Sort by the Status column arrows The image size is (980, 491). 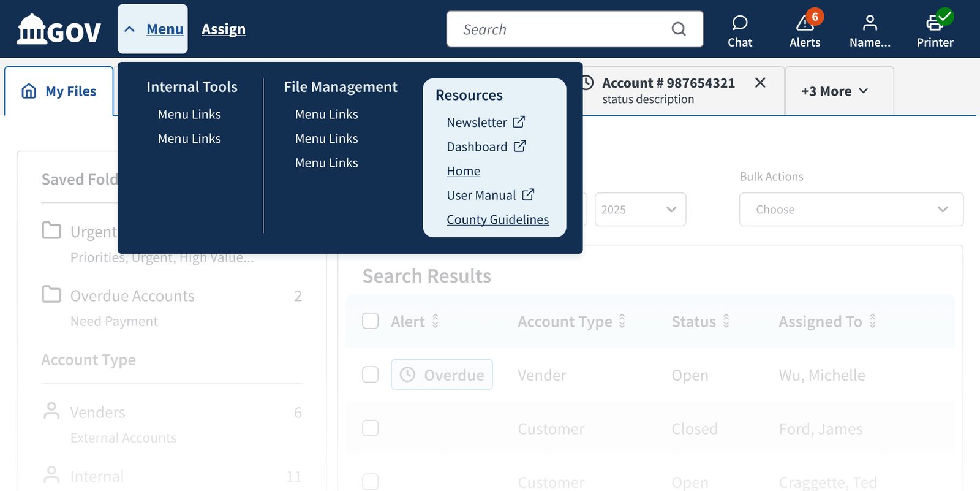[726, 321]
